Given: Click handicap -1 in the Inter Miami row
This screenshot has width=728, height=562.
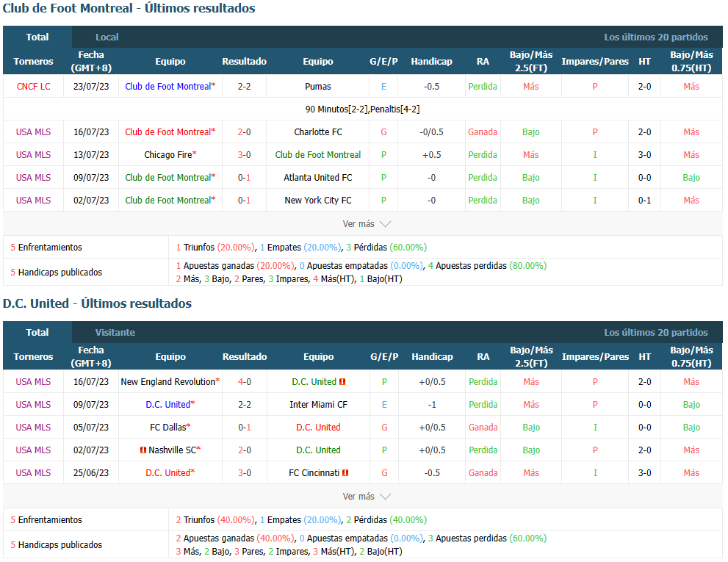Looking at the screenshot, I should click(x=432, y=405).
